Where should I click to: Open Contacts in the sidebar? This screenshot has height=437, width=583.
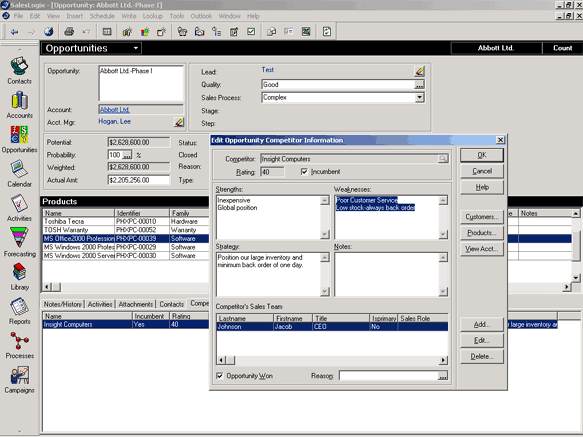point(19,70)
